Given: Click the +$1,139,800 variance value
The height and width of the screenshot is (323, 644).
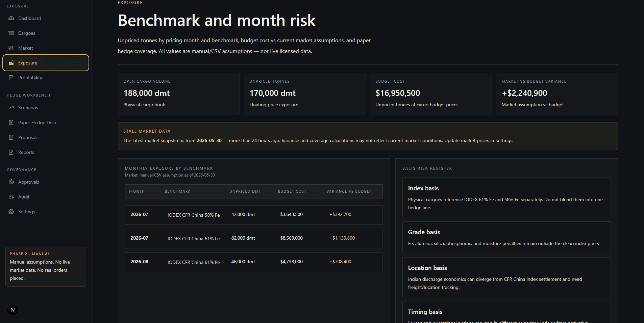Looking at the screenshot, I should tap(342, 238).
